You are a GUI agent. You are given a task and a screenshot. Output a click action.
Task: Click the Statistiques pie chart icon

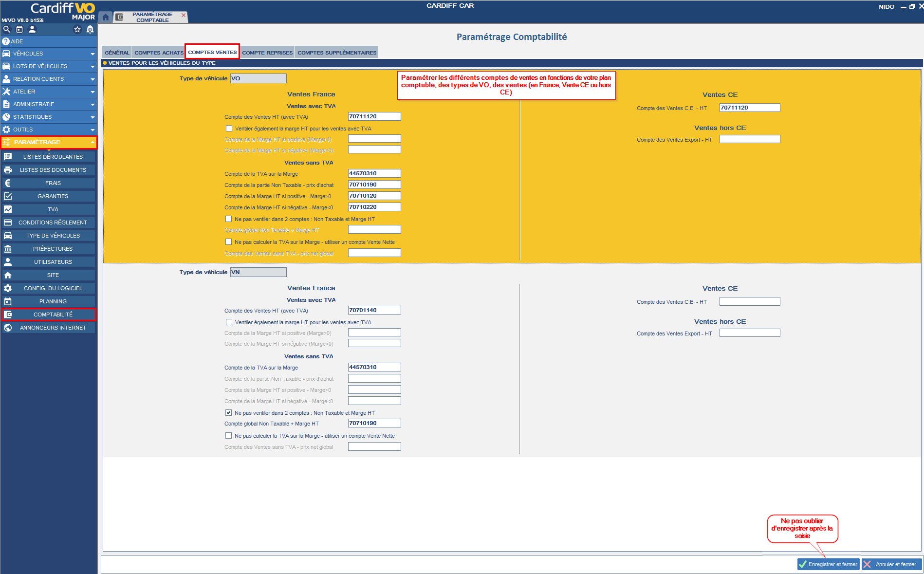pos(6,117)
